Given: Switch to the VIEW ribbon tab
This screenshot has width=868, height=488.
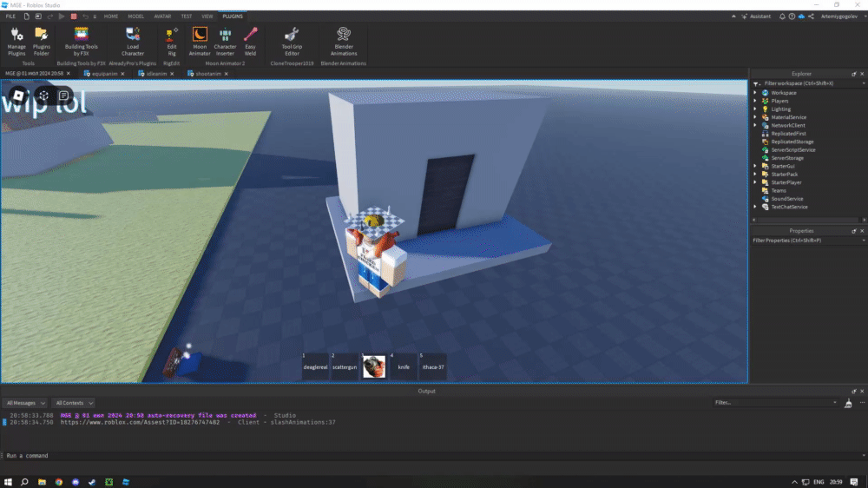Looking at the screenshot, I should 207,16.
